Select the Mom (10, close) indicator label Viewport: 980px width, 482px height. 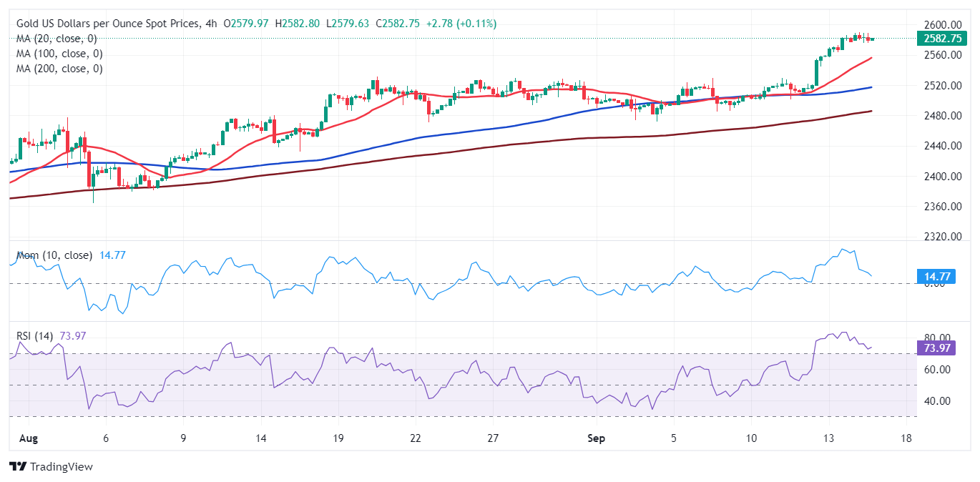pyautogui.click(x=54, y=255)
